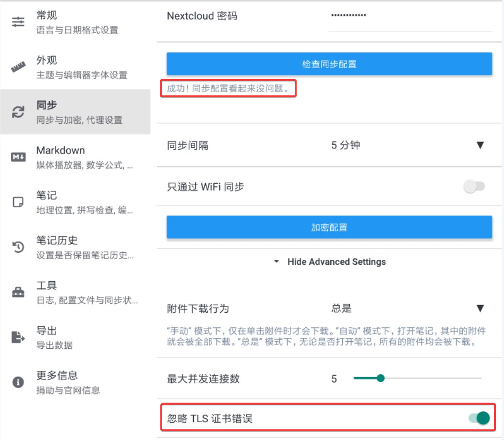Click the info circle icon next to 更多信息
The width and height of the screenshot is (504, 440).
tap(18, 382)
